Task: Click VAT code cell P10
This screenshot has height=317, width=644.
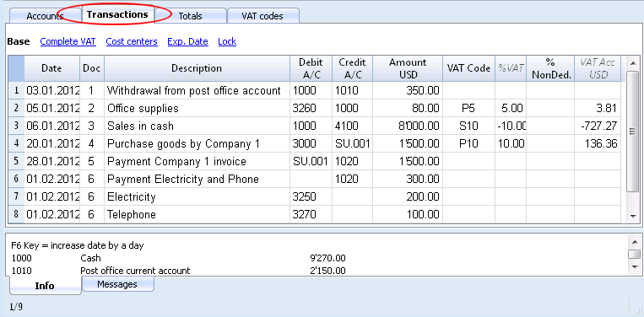Action: tap(468, 143)
